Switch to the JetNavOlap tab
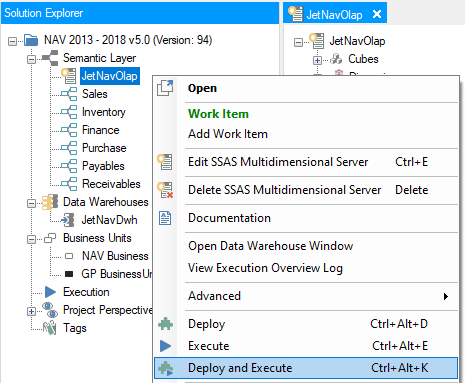 tap(334, 14)
